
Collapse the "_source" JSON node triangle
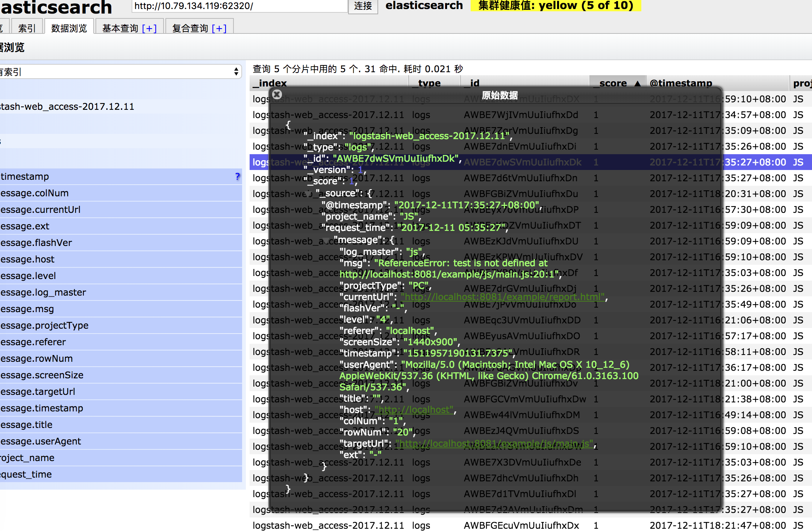pos(309,193)
